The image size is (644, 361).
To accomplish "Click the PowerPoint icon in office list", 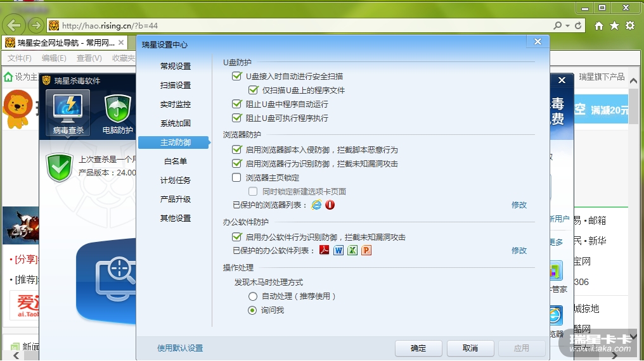I will point(366,250).
